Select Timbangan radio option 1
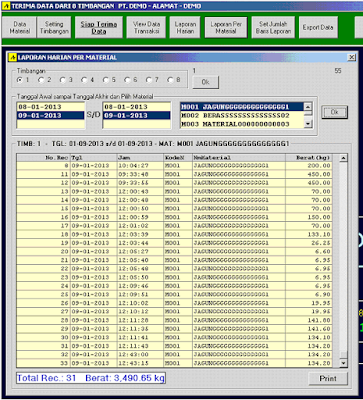This screenshot has height=400, width=363. [23, 80]
